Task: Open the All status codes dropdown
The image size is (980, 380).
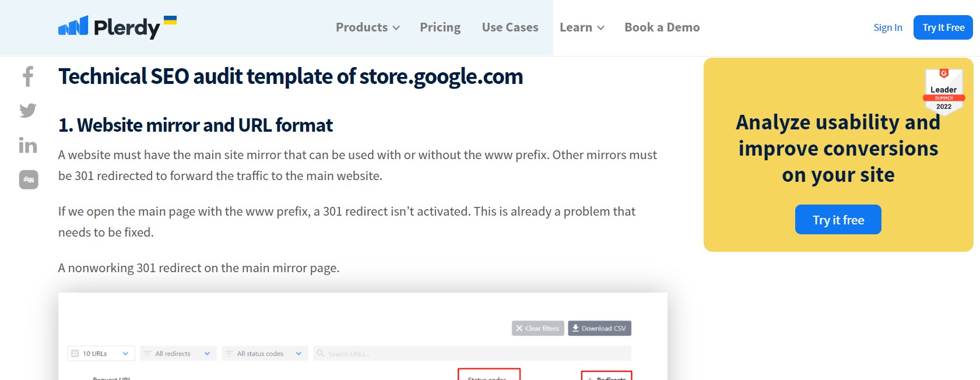Action: 265,353
